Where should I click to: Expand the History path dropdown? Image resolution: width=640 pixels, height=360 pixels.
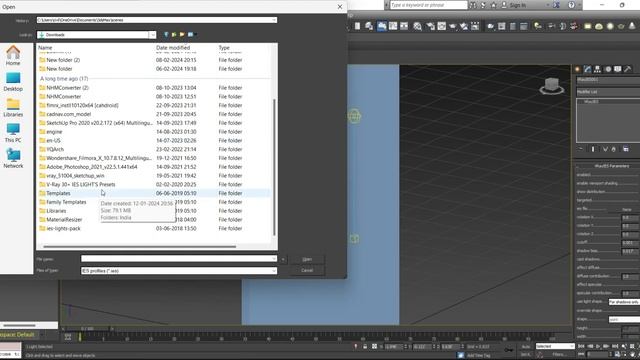pyautogui.click(x=274, y=20)
